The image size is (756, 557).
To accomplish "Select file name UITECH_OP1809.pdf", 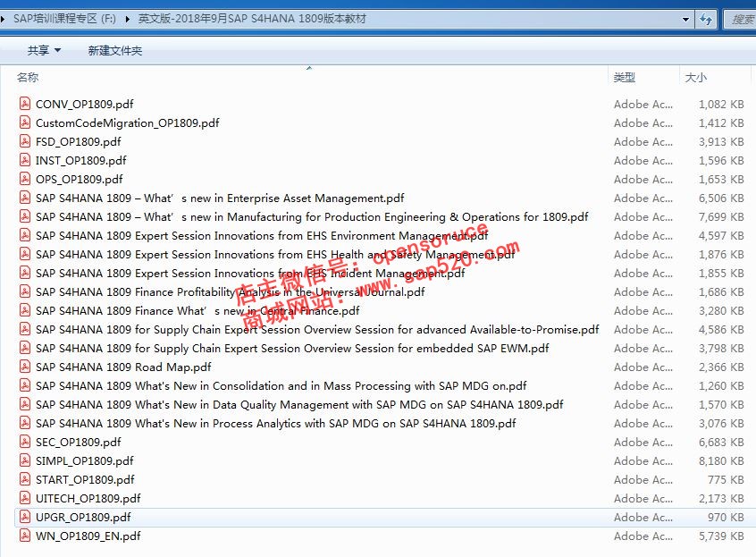I will (88, 499).
